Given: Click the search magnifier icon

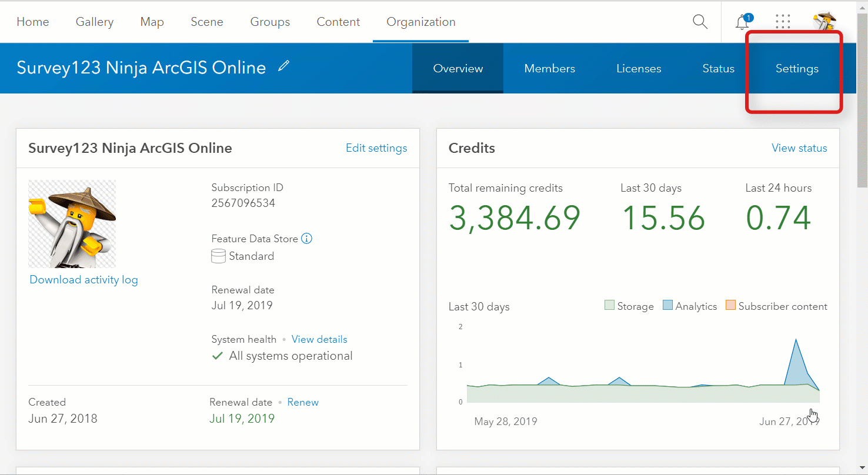Looking at the screenshot, I should coord(700,22).
